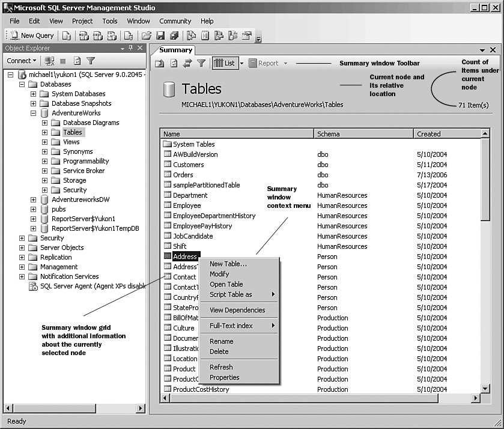Close the Summary tab
Image resolution: width=504 pixels, height=429 pixels.
[493, 50]
